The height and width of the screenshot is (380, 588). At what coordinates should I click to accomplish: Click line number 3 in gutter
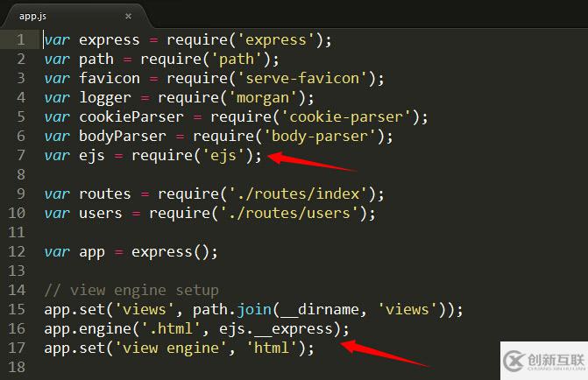tap(21, 78)
